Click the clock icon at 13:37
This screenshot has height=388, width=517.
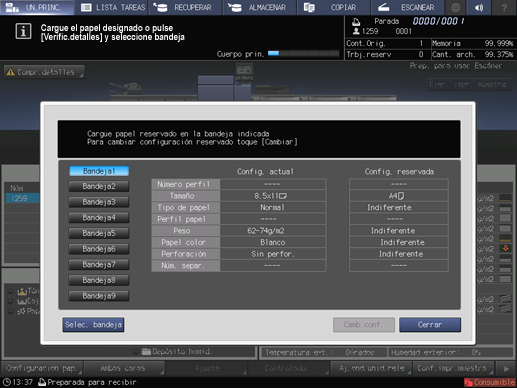click(7, 382)
